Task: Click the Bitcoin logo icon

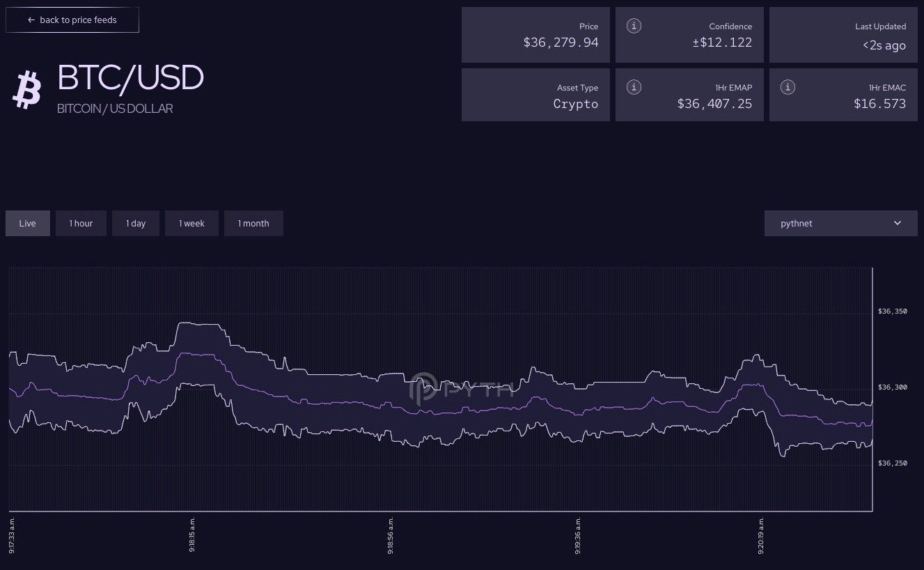Action: (x=27, y=91)
